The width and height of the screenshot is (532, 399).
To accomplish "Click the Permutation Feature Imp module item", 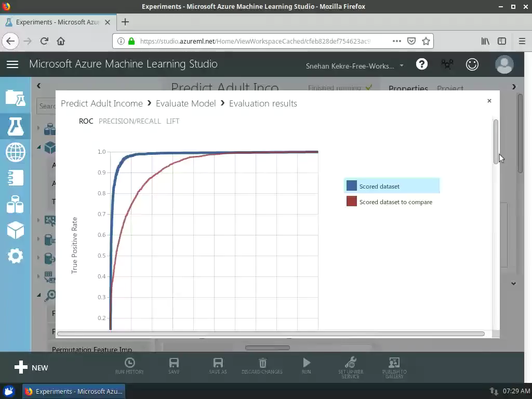I will (92, 349).
